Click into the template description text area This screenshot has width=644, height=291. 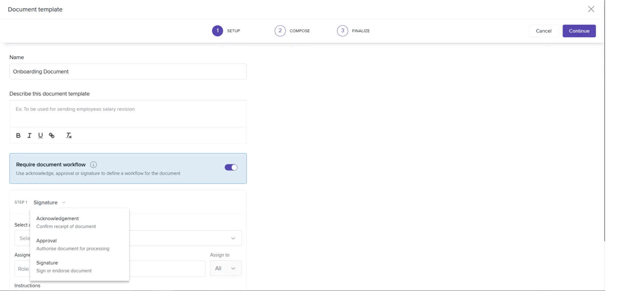[128, 113]
